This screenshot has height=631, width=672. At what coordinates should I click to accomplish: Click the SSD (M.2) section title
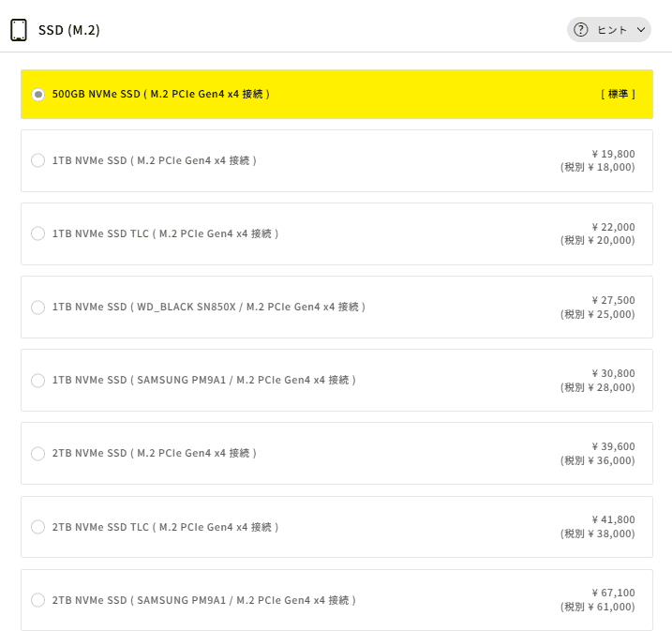(69, 30)
